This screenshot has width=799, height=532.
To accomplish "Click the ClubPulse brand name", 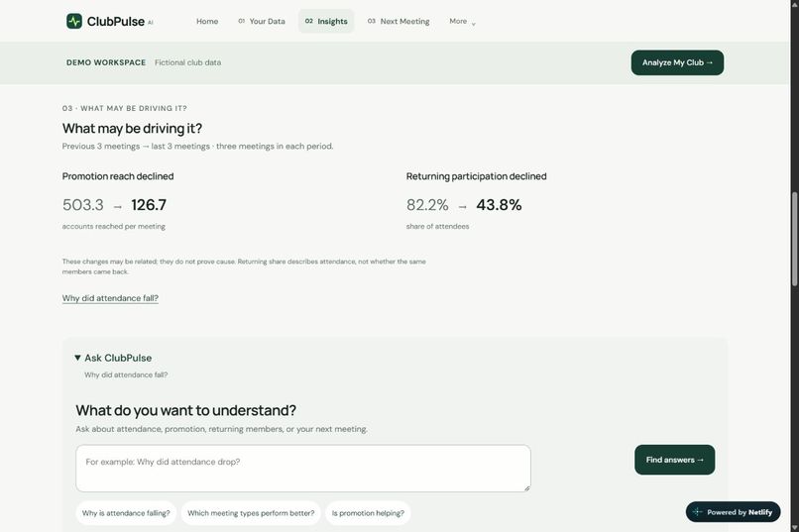I will [x=116, y=22].
